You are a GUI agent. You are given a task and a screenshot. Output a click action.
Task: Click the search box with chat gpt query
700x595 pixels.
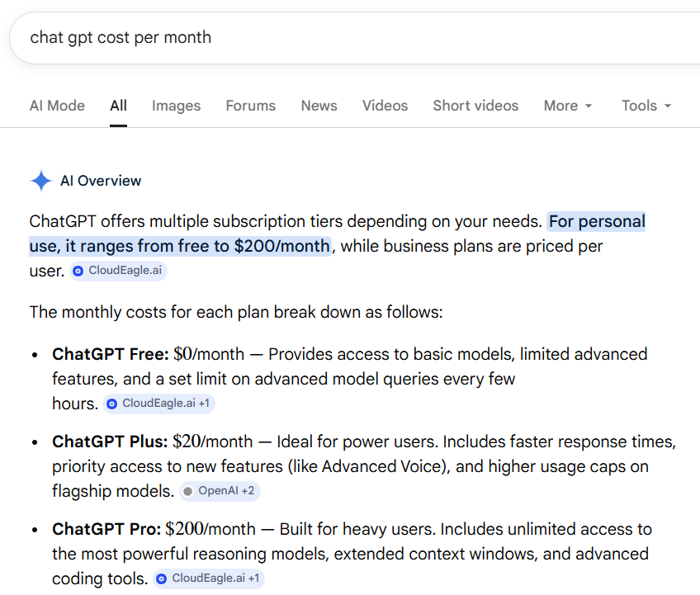(x=354, y=38)
